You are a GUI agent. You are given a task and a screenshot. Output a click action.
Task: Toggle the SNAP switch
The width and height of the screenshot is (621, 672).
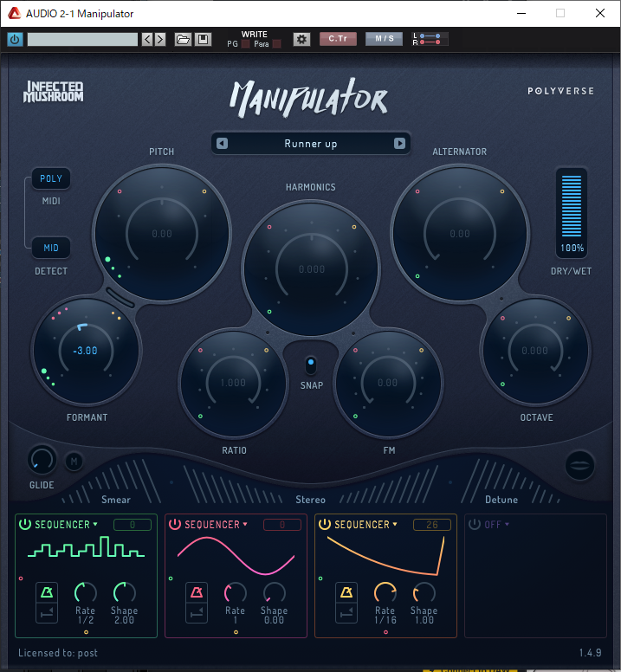[311, 365]
